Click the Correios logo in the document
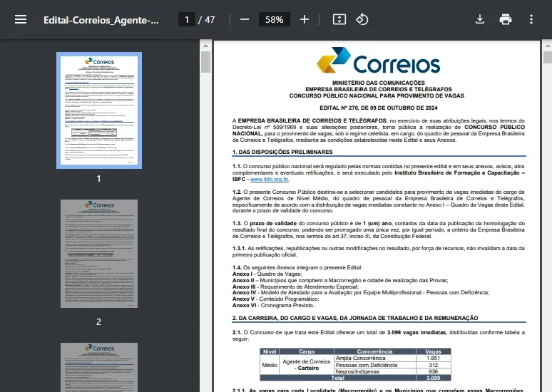The image size is (552, 392). tap(379, 63)
